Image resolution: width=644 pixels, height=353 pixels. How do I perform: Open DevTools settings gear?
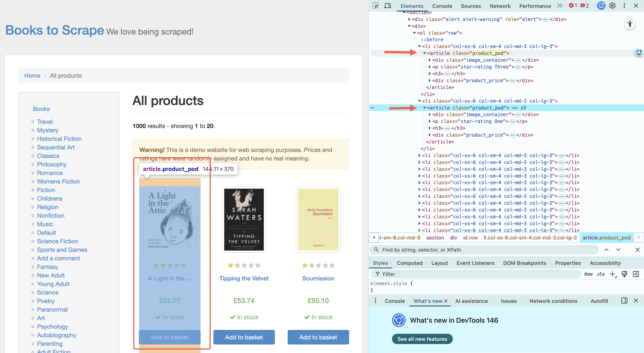[x=612, y=6]
